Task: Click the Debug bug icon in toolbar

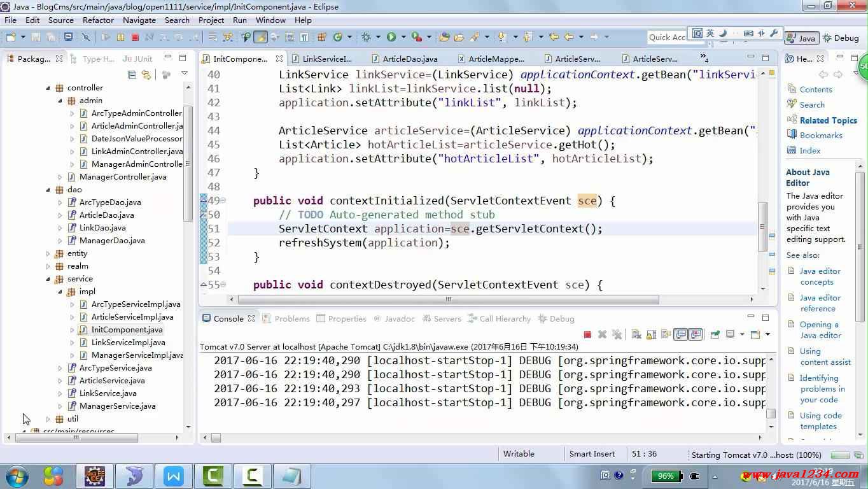Action: [366, 37]
